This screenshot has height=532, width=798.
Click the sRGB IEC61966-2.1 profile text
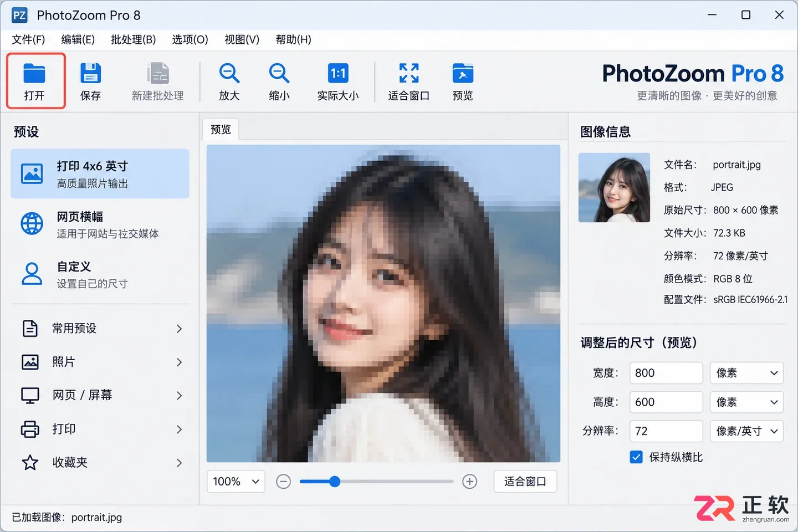tap(750, 299)
